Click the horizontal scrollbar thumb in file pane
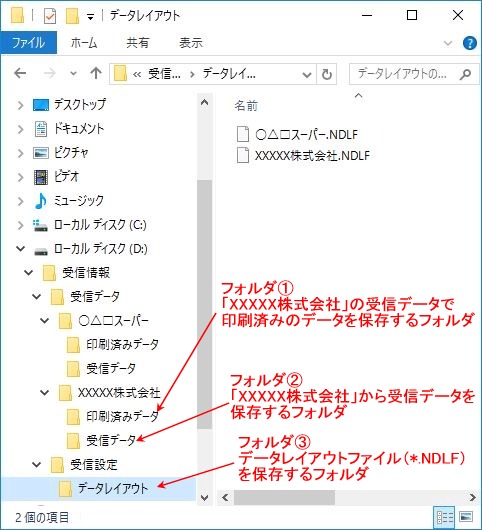Image resolution: width=482 pixels, height=530 pixels. click(x=284, y=498)
